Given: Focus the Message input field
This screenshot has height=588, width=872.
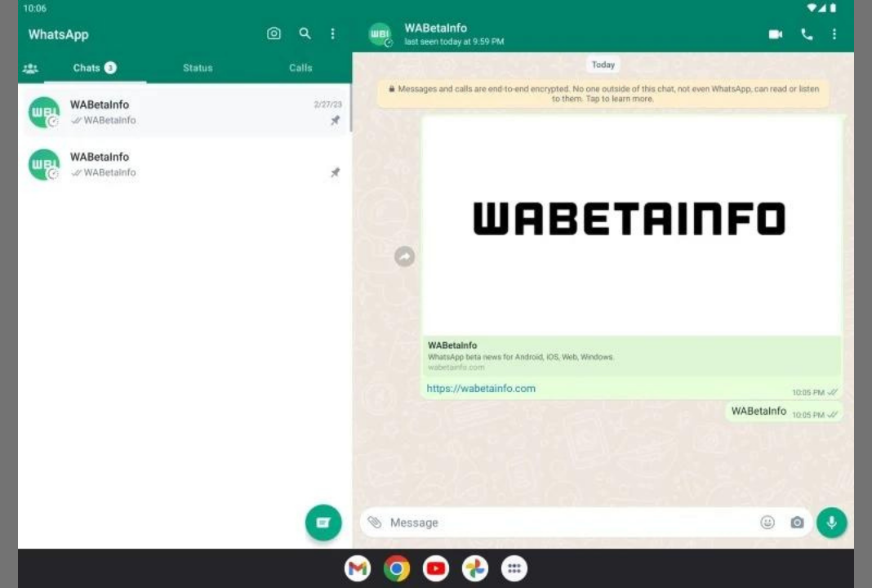Looking at the screenshot, I should tap(570, 523).
